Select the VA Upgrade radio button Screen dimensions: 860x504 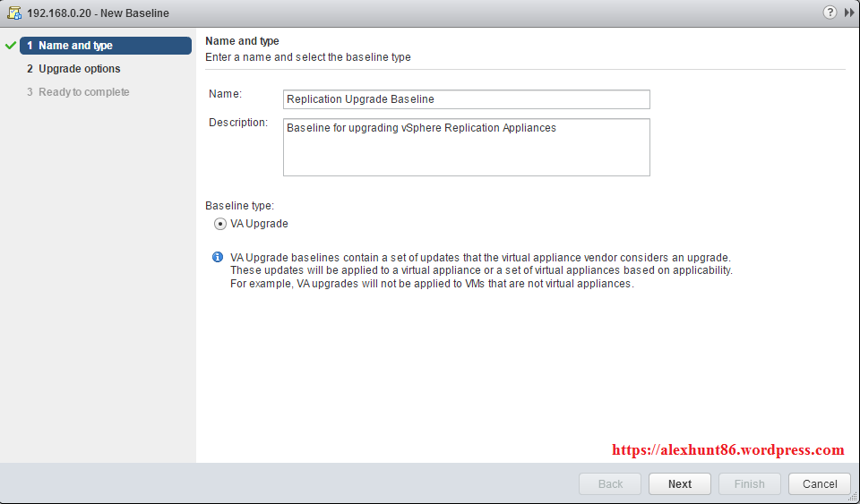pos(220,224)
